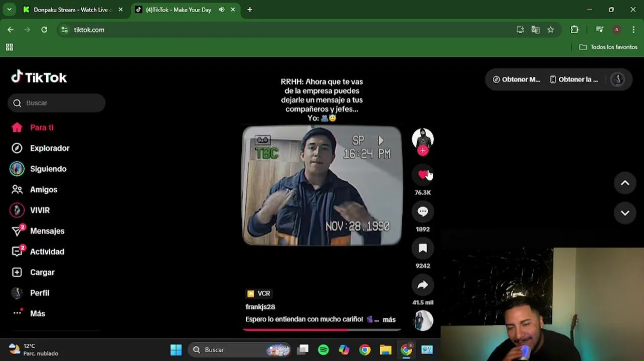The image size is (644, 361).
Task: Open the tab search dropdown arrow
Action: (x=9, y=10)
